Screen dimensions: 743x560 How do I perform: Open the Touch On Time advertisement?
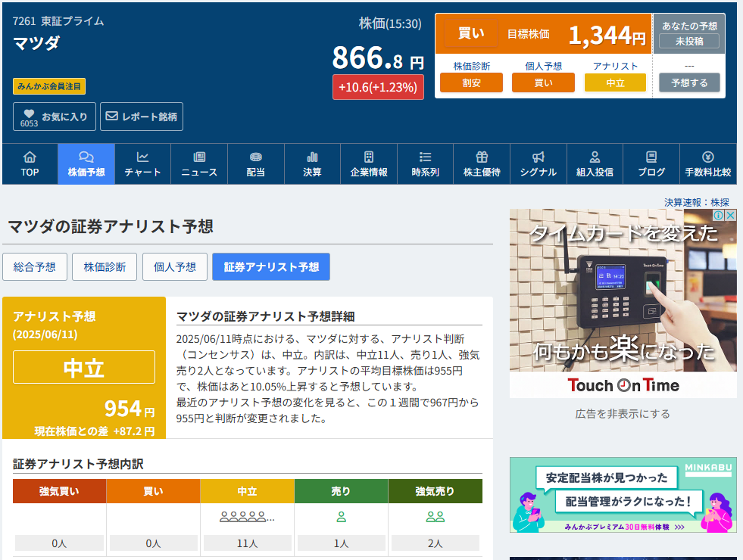coord(623,303)
